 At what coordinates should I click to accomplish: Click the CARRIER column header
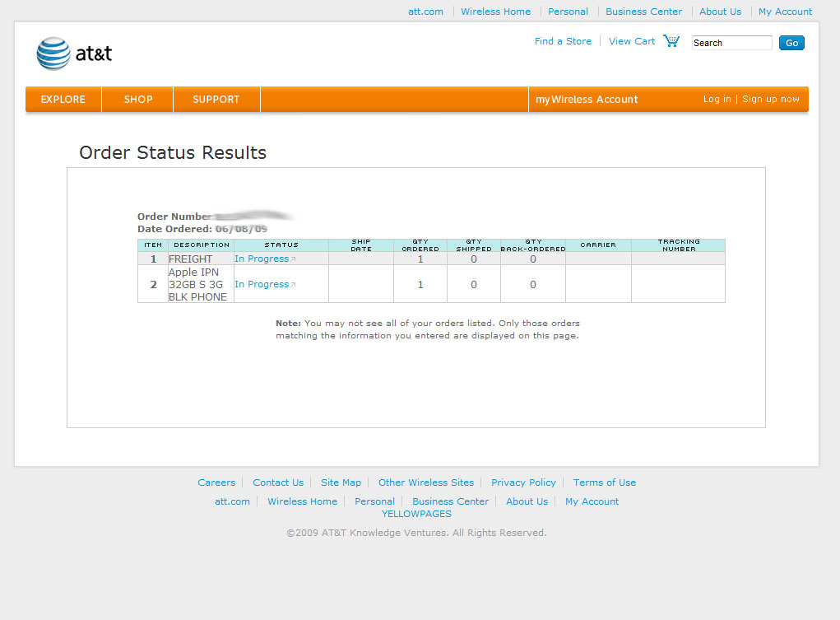598,245
